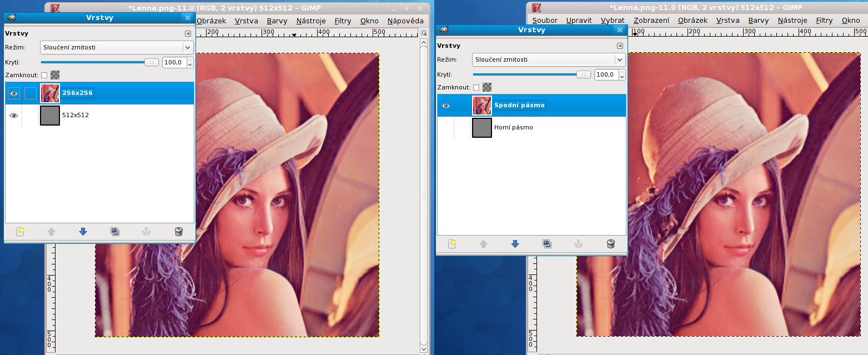Duplicate layer icon in right Vrstvy dialog
This screenshot has width=868, height=355.
pos(547,243)
